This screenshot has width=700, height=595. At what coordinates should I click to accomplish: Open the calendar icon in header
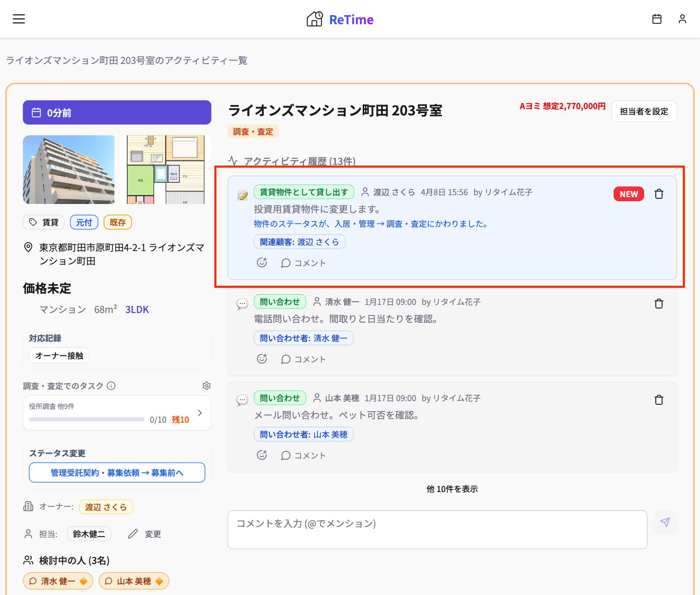(657, 19)
